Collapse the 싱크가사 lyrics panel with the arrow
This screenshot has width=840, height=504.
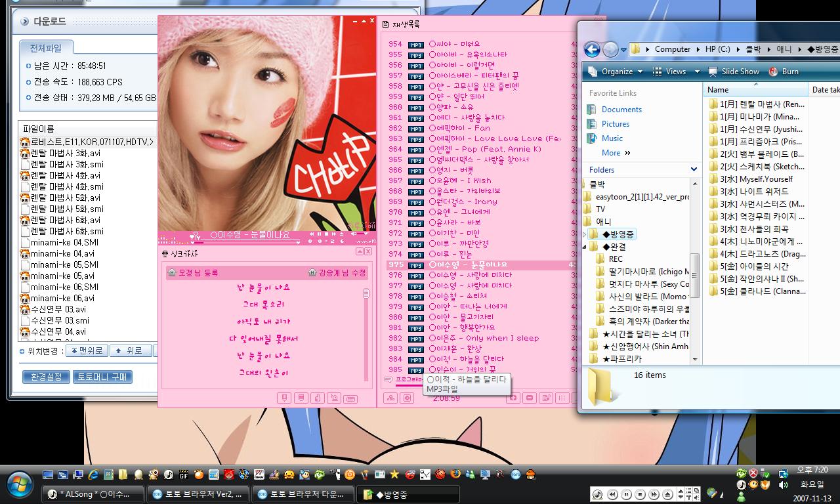[x=360, y=251]
